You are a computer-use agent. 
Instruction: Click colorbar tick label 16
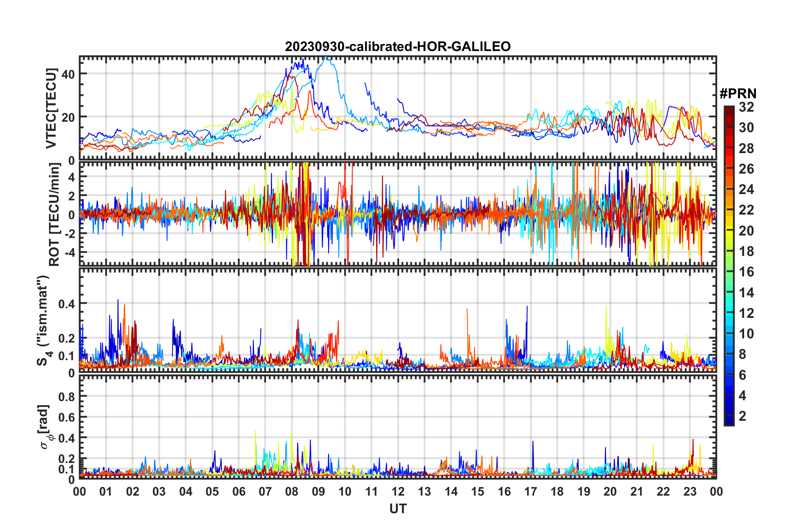click(746, 272)
